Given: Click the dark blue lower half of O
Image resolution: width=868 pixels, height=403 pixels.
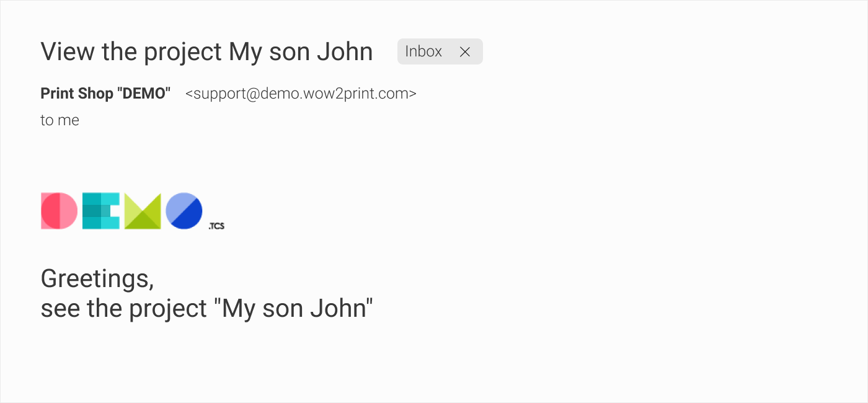Looking at the screenshot, I should coord(191,218).
